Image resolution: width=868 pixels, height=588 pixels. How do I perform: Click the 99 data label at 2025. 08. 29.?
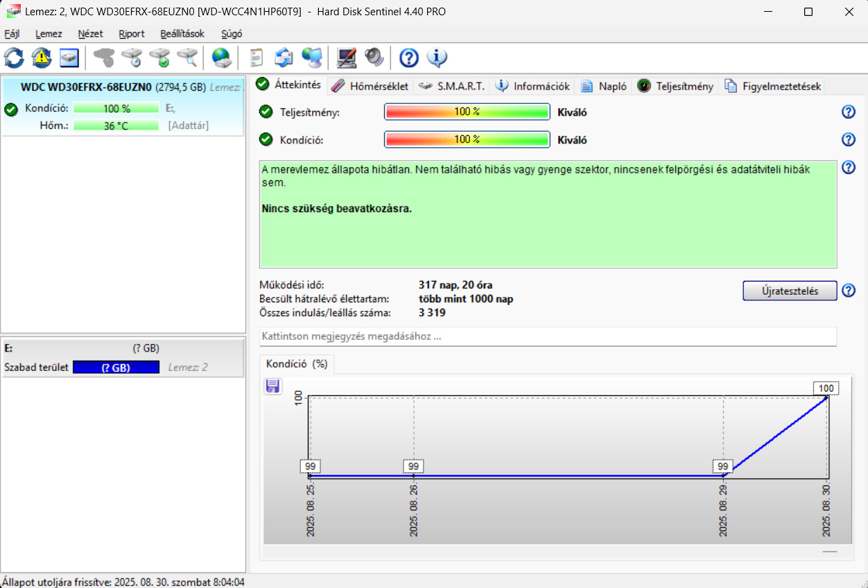pos(724,467)
